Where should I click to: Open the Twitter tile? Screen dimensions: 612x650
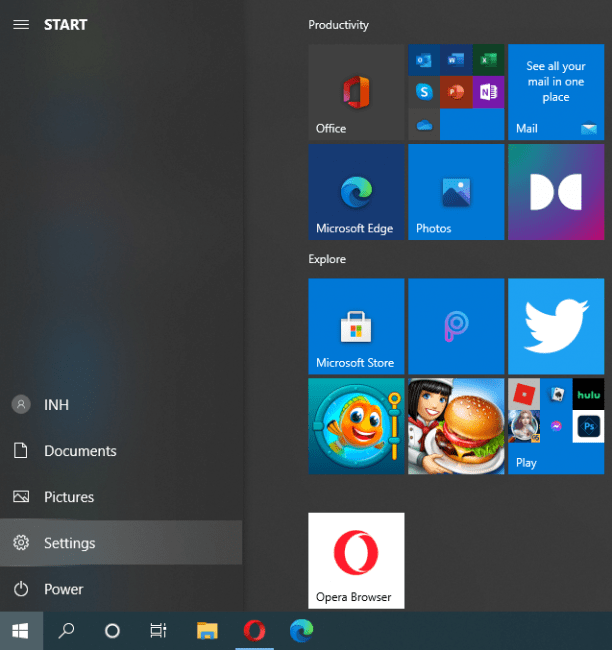tap(555, 327)
